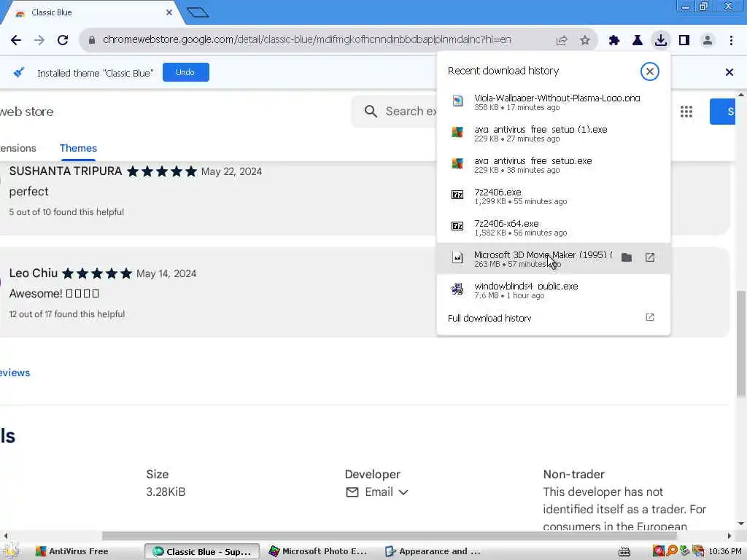Open the Start menu button
This screenshot has height=560, width=747.
(x=12, y=551)
